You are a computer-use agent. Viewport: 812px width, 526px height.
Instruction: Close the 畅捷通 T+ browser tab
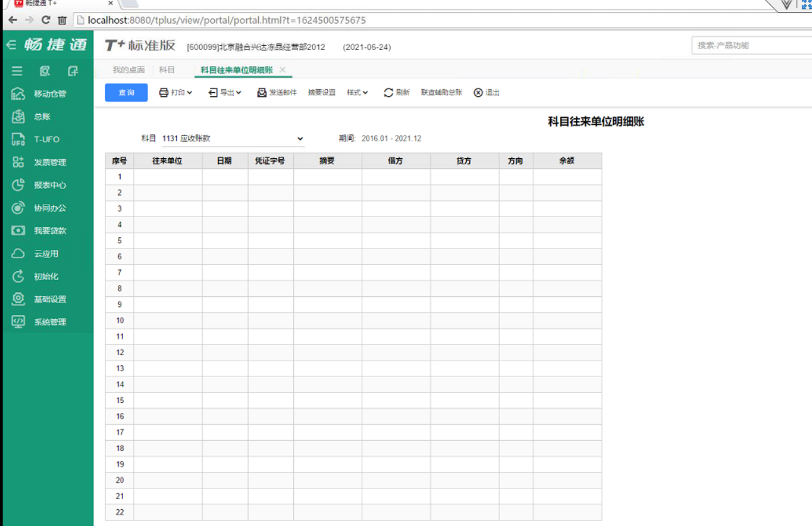pos(111,3)
